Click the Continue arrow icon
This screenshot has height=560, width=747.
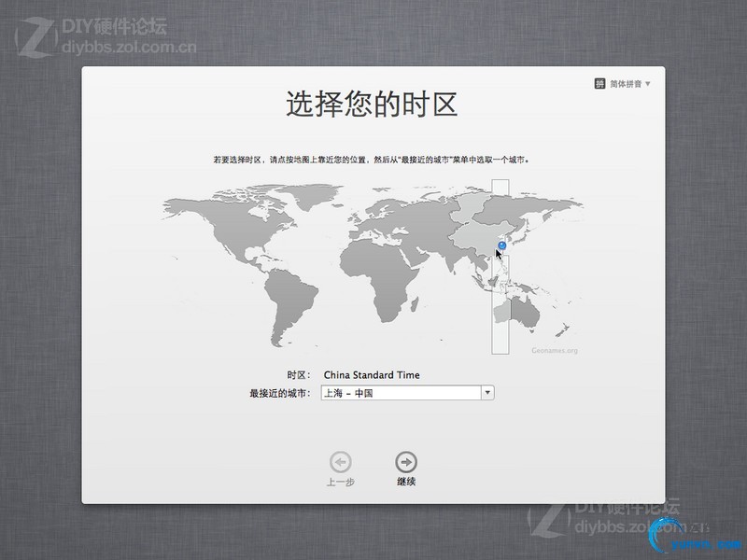406,462
